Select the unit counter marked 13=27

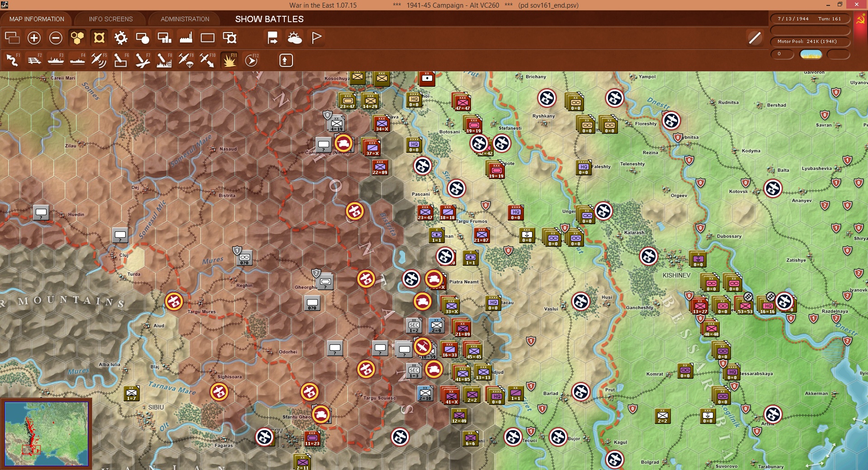click(x=700, y=306)
